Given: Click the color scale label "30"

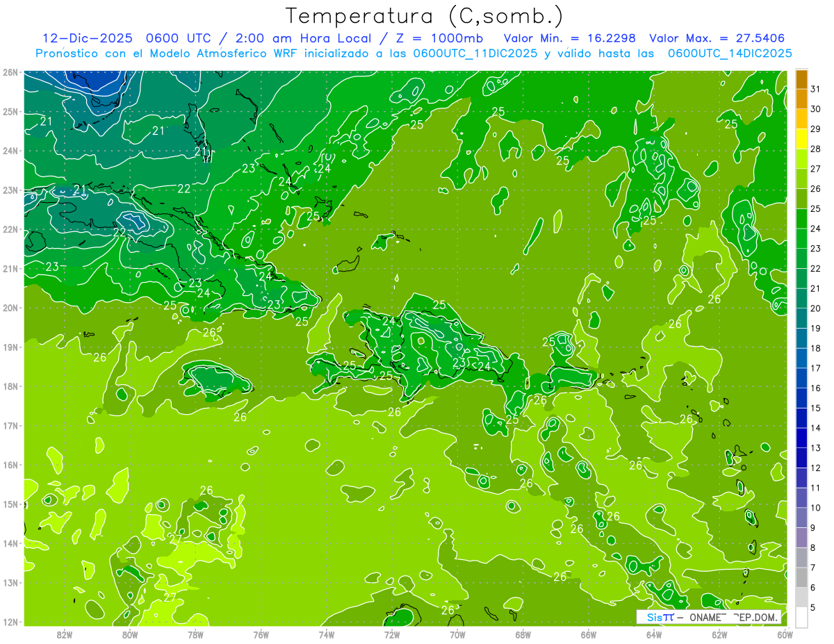Looking at the screenshot, I should (x=816, y=109).
